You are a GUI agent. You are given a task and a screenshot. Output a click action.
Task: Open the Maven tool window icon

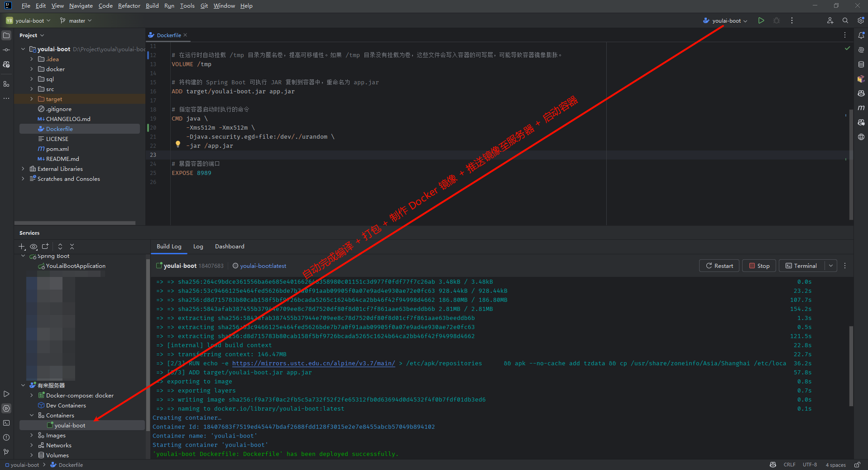(x=861, y=108)
